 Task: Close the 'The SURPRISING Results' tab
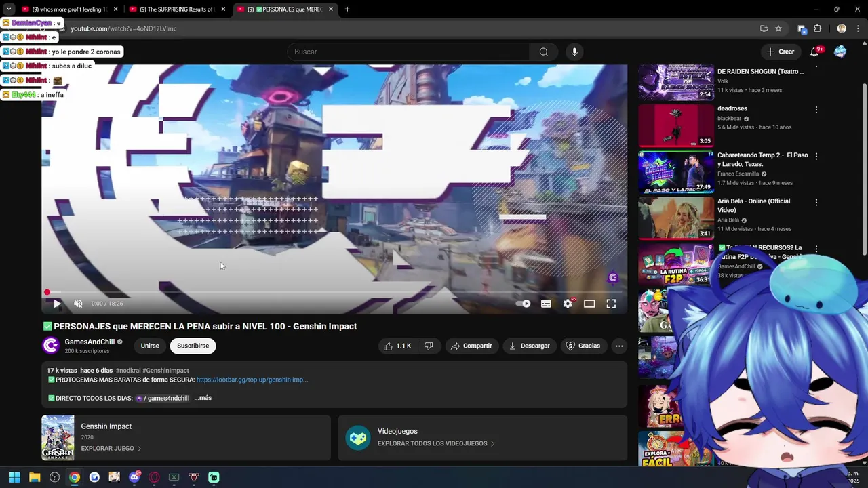tap(223, 9)
